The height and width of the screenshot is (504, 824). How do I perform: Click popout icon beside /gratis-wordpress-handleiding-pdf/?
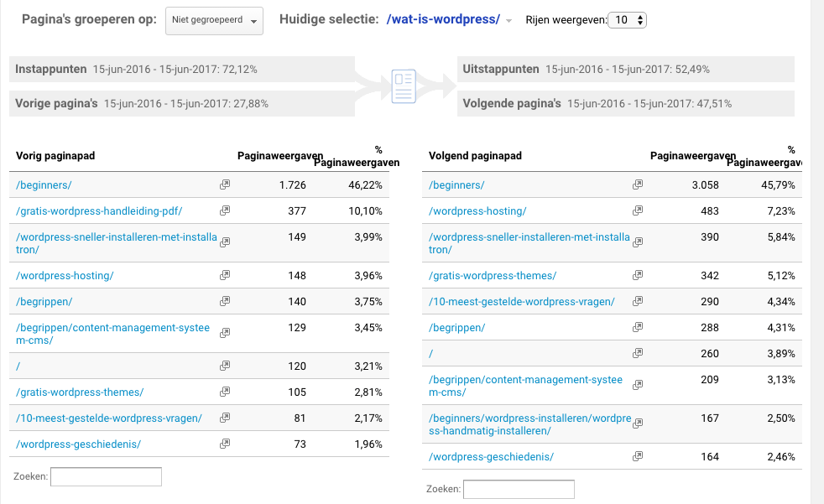click(225, 210)
